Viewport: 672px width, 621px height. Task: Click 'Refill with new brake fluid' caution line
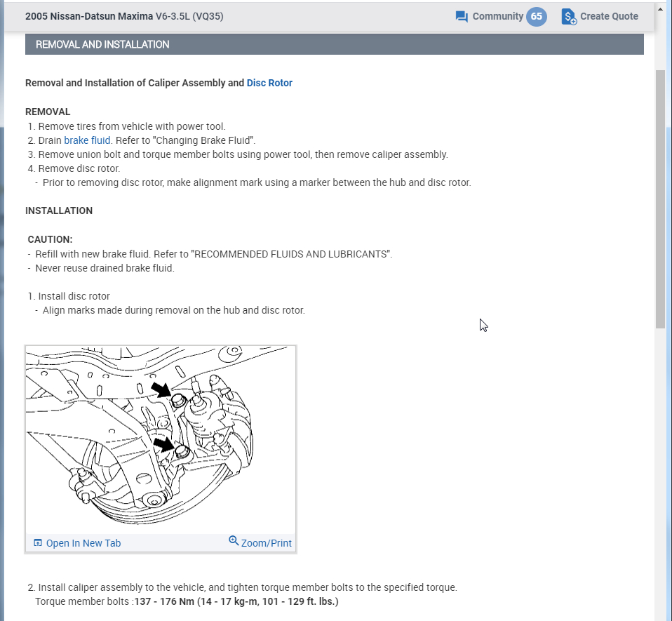click(x=210, y=254)
